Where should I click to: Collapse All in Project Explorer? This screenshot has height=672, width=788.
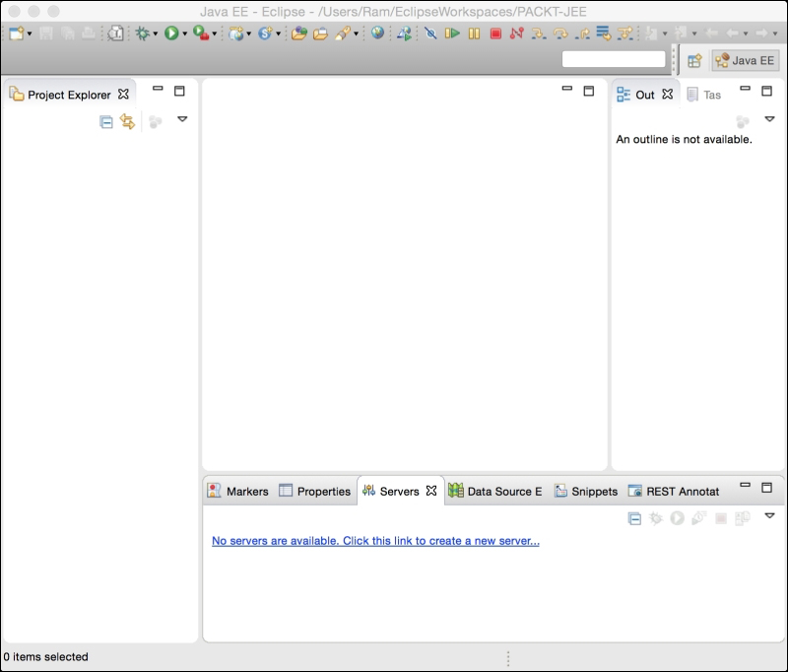pos(106,121)
